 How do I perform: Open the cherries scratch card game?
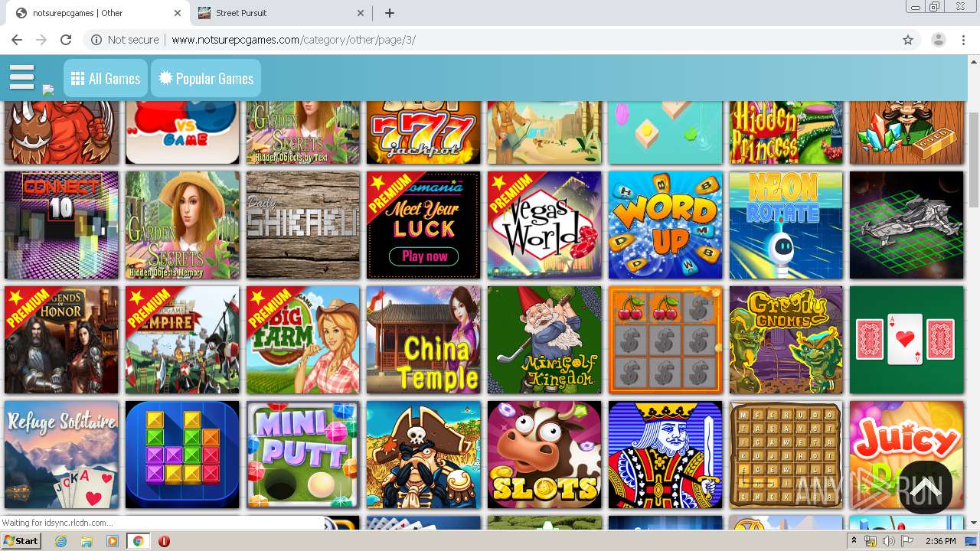665,340
